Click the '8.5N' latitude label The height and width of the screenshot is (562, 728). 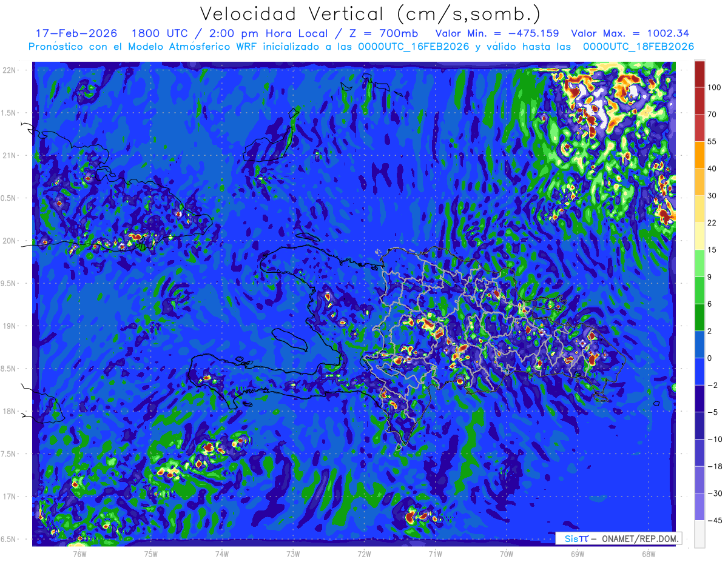(9, 369)
